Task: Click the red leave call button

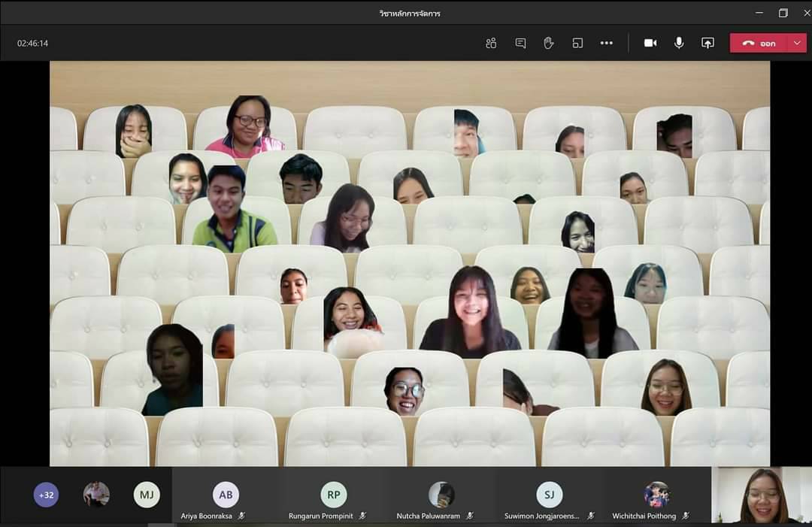Action: (x=759, y=44)
